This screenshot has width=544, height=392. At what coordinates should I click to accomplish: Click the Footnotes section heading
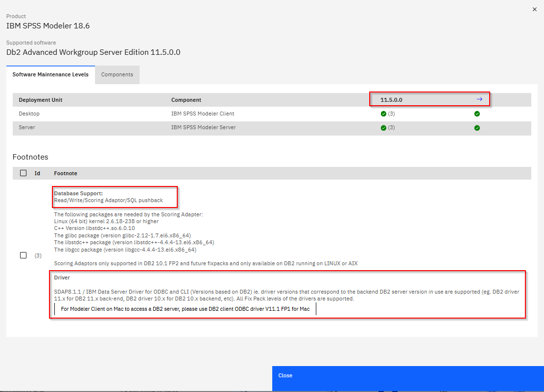[30, 157]
